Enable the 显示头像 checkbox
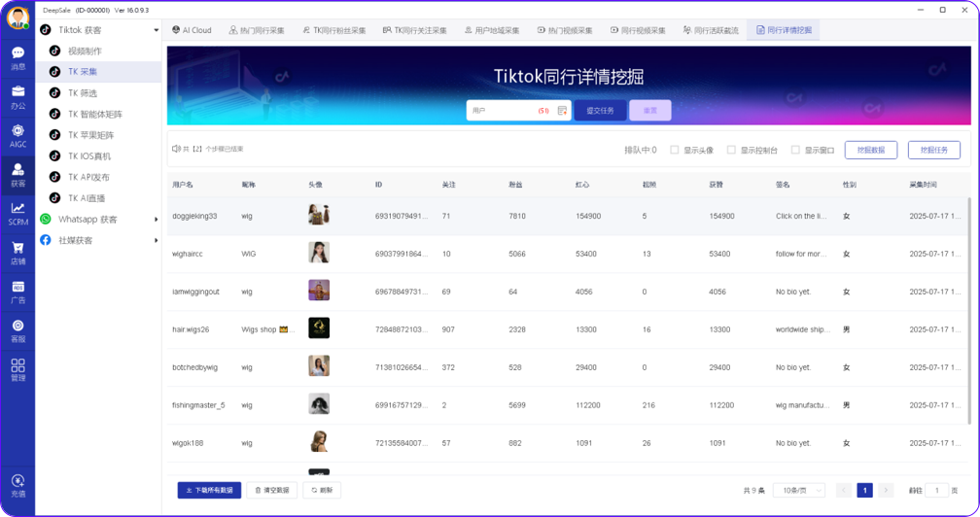980x517 pixels. coord(675,150)
